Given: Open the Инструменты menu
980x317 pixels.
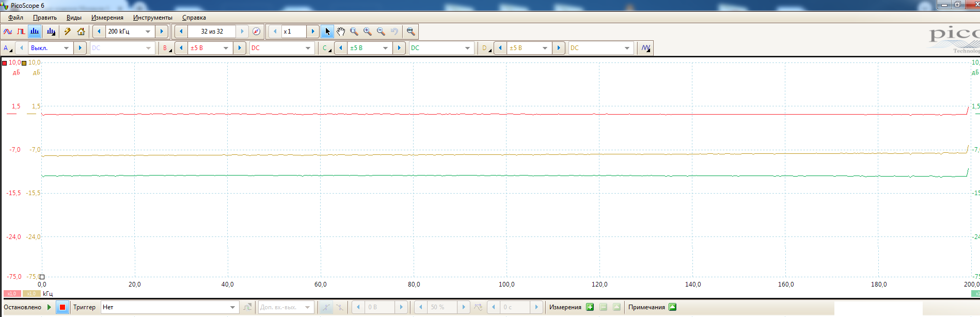Looking at the screenshot, I should [x=152, y=18].
